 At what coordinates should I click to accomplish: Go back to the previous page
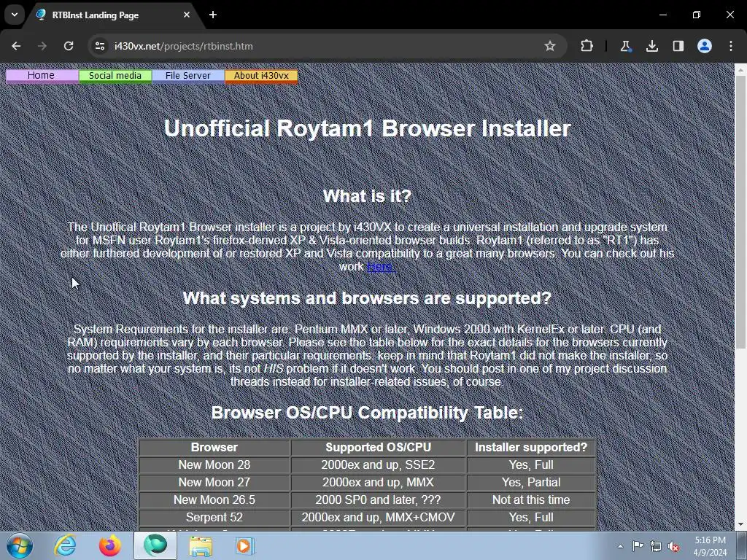pyautogui.click(x=16, y=46)
